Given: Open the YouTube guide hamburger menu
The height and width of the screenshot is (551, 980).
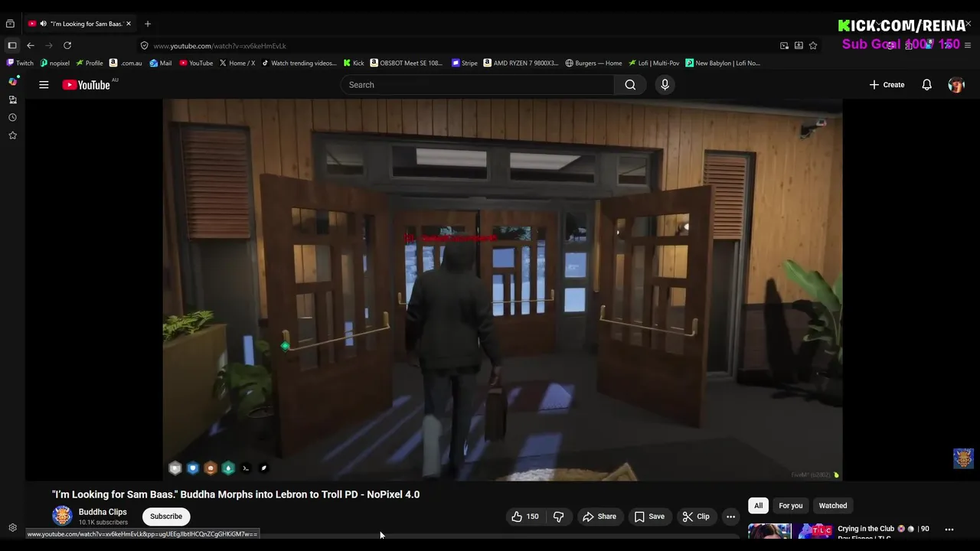Looking at the screenshot, I should [44, 85].
